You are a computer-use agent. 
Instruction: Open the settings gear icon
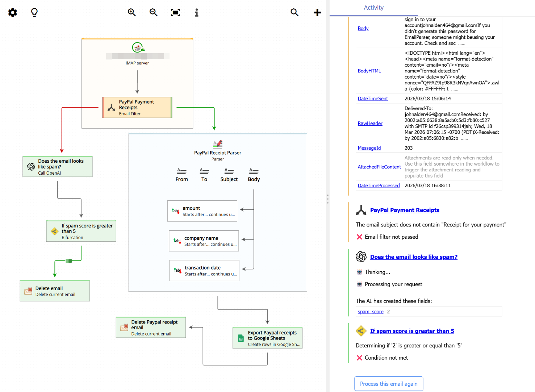(12, 12)
